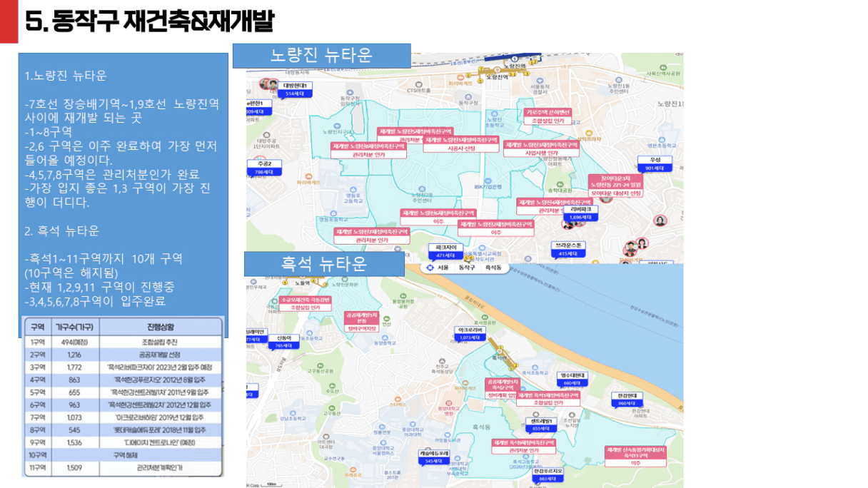This screenshot has height=488, width=868.
Task: Select 서울 in the map breadcrumb
Action: coord(443,268)
